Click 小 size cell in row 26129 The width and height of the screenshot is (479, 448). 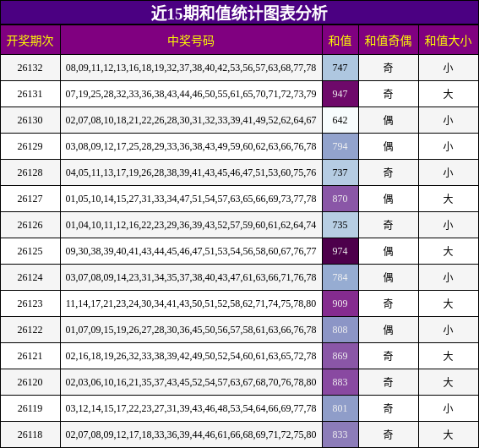point(448,147)
